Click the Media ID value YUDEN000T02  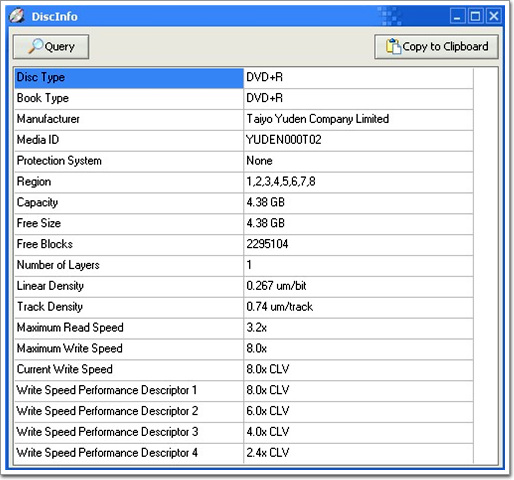coord(284,140)
